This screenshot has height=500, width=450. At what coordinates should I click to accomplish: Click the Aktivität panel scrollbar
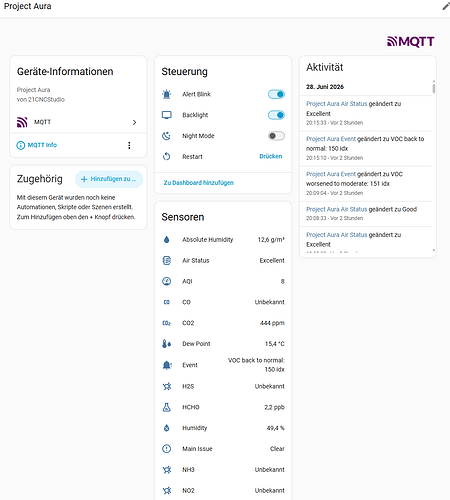(434, 88)
